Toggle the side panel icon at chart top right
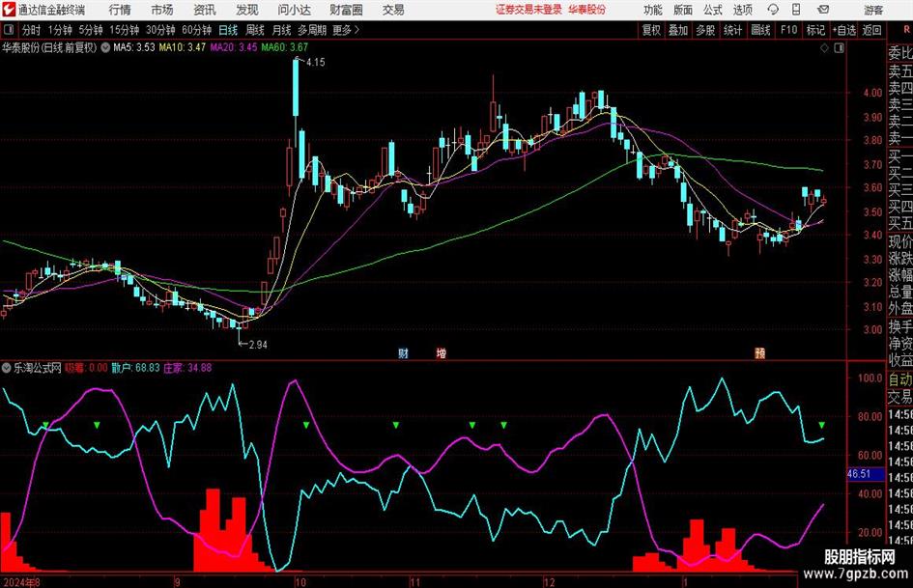This screenshot has width=913, height=588. click(839, 48)
